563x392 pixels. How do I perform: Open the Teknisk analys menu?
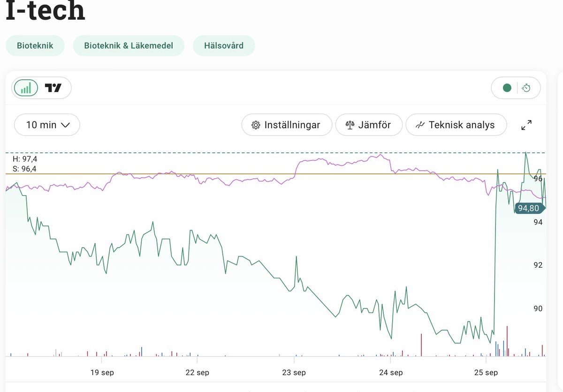coord(456,125)
